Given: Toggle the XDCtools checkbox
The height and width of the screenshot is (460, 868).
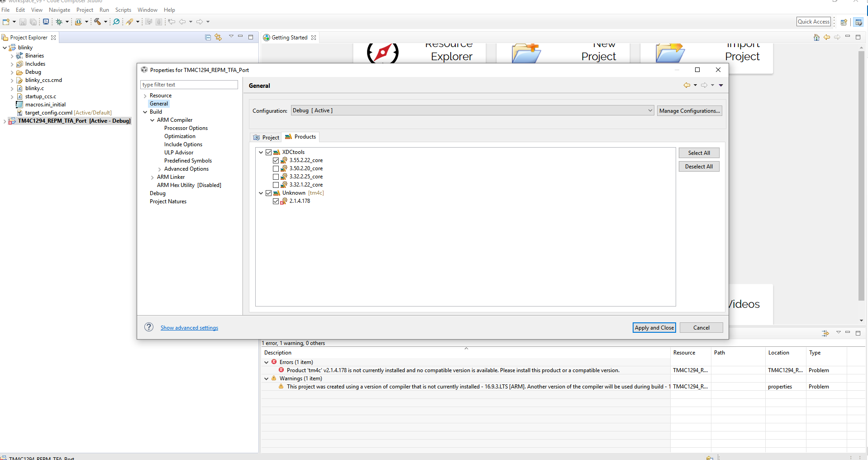Looking at the screenshot, I should click(x=269, y=152).
